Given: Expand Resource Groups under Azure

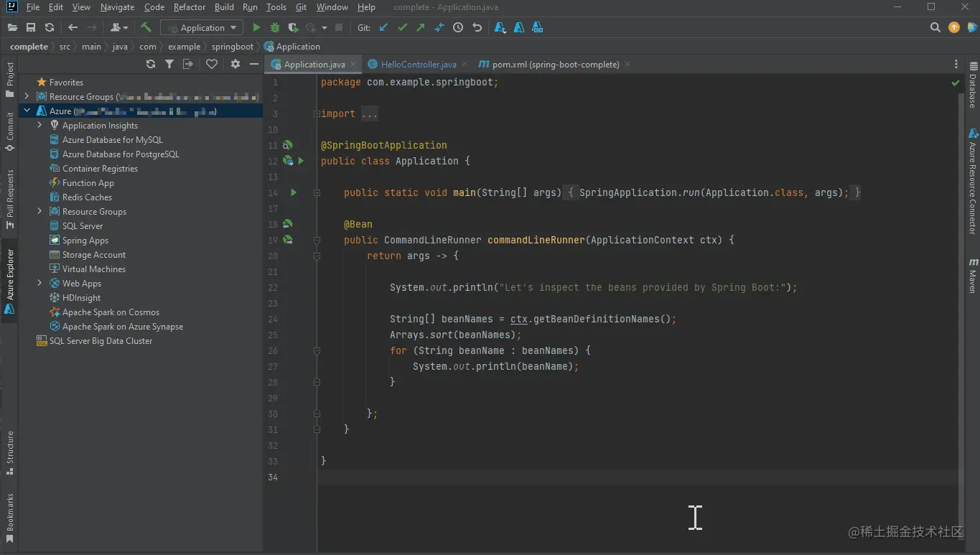Looking at the screenshot, I should tap(39, 211).
